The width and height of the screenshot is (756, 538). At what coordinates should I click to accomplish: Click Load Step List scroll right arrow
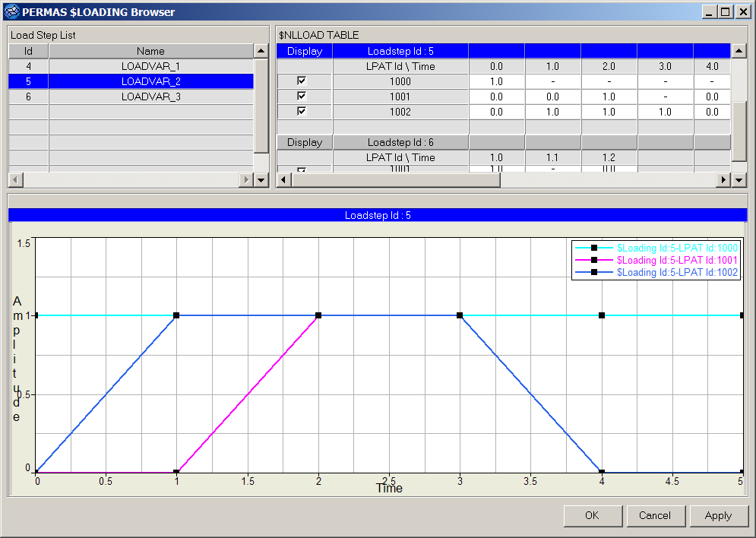(x=245, y=180)
